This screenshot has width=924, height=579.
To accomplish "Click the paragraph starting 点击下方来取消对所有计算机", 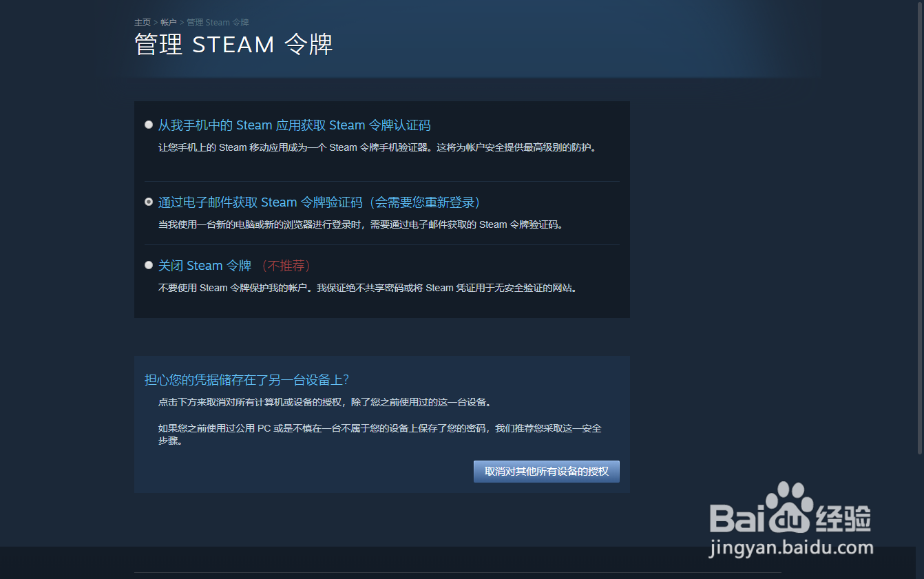I will pyautogui.click(x=325, y=402).
